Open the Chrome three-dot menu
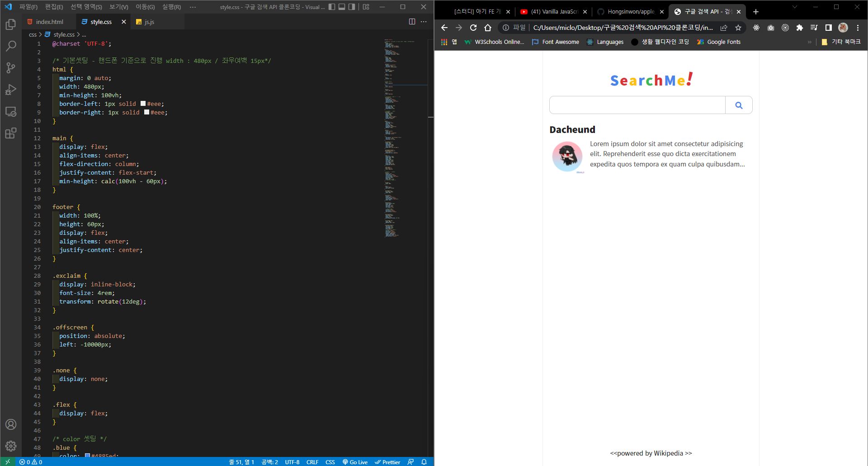 point(858,28)
